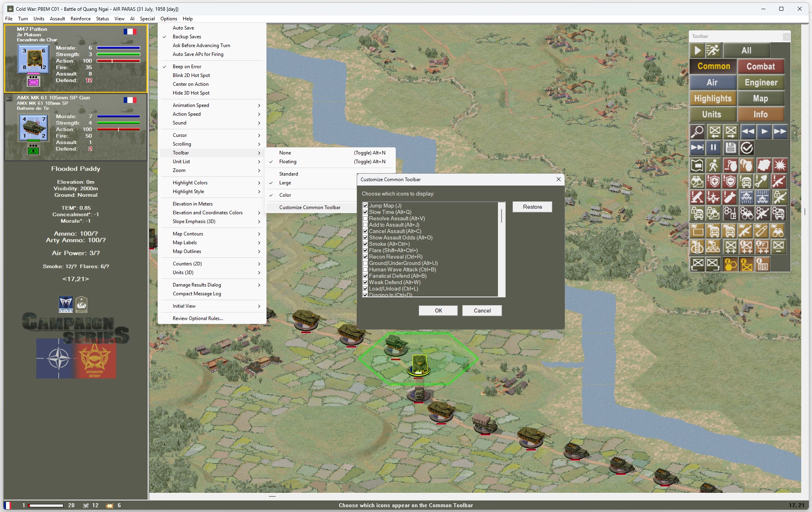Enable the Slow Time (Alt+Q) checkbox
This screenshot has width=812, height=512.
pyautogui.click(x=365, y=212)
